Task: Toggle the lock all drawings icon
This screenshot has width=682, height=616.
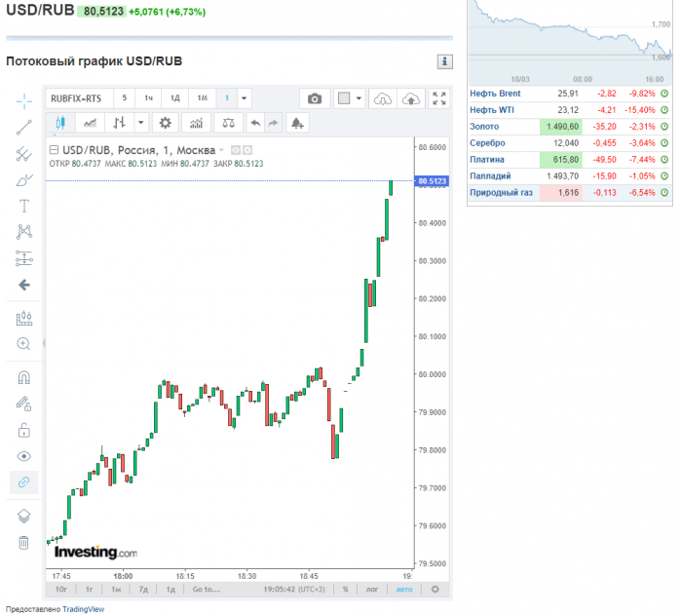Action: coord(24,430)
